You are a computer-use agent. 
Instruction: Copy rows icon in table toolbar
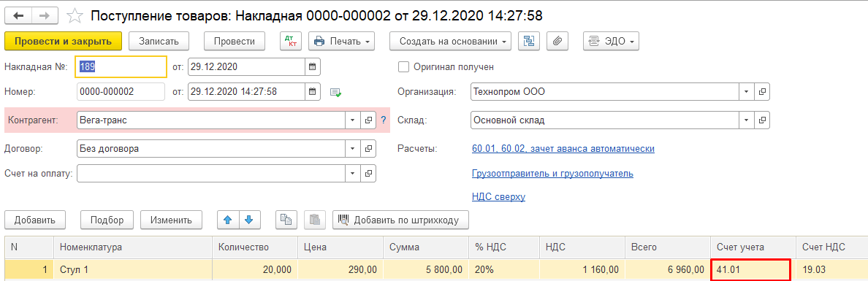pos(286,220)
